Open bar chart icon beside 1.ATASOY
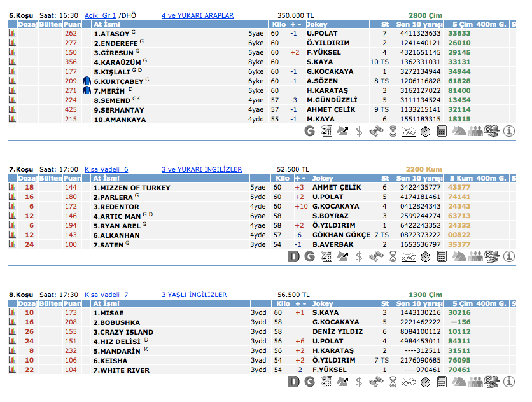532x402 pixels. [12, 33]
